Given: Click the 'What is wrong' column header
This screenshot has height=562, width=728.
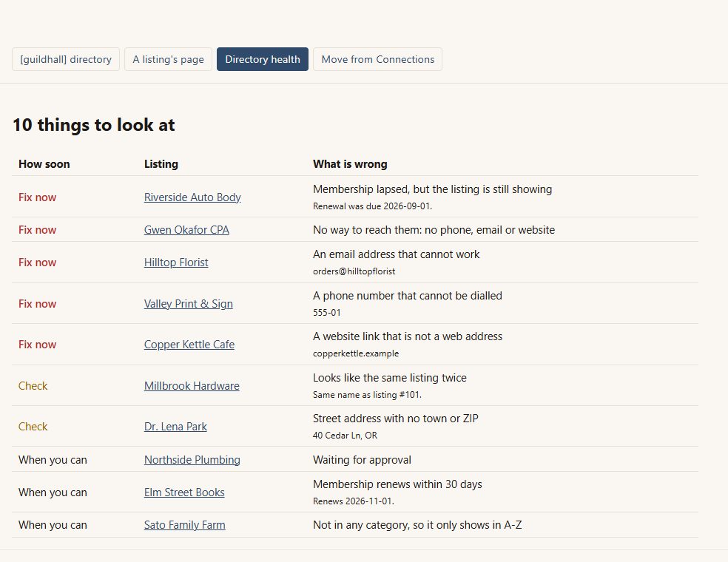Looking at the screenshot, I should [x=350, y=164].
